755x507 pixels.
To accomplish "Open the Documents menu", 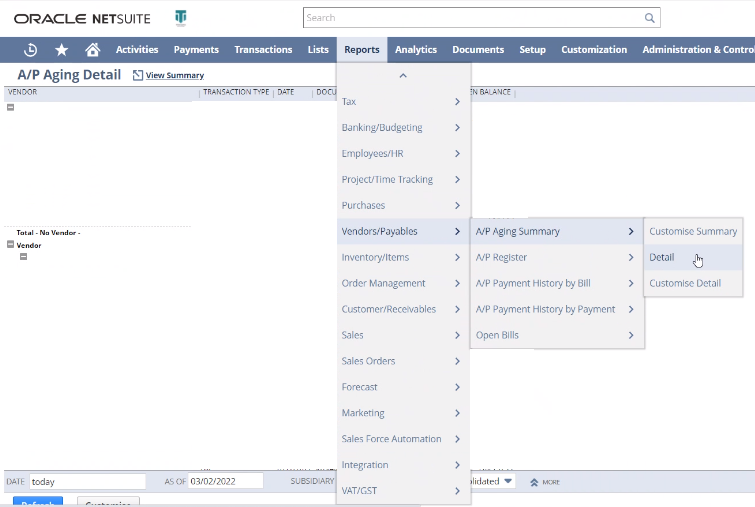I will tap(478, 50).
